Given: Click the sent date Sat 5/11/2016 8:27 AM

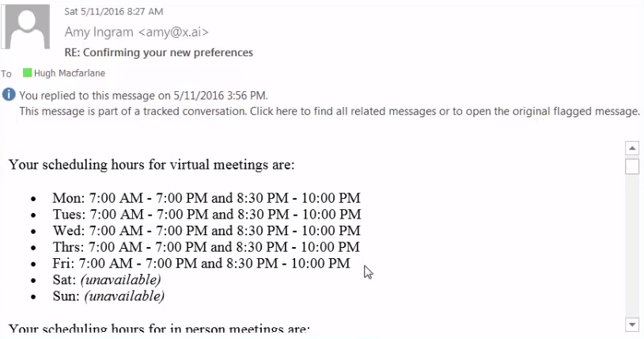Looking at the screenshot, I should [114, 11].
